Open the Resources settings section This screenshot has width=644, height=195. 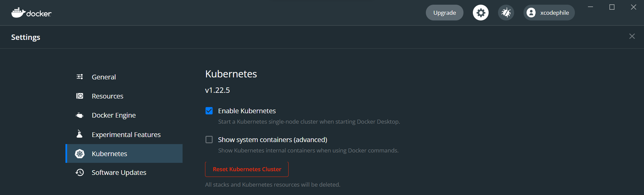pos(124,96)
